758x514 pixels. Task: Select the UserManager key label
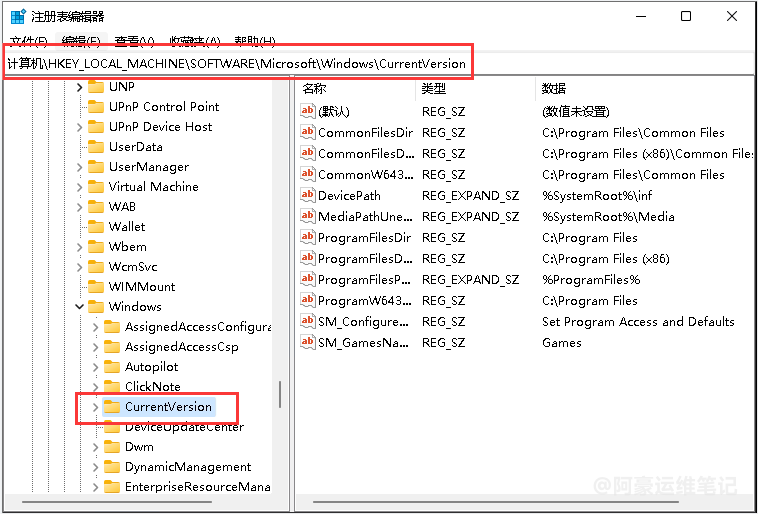click(148, 167)
